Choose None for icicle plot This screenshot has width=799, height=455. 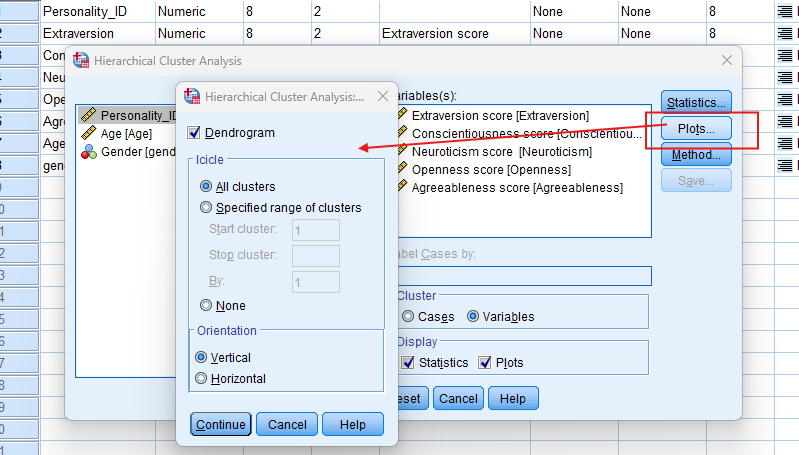[x=207, y=306]
